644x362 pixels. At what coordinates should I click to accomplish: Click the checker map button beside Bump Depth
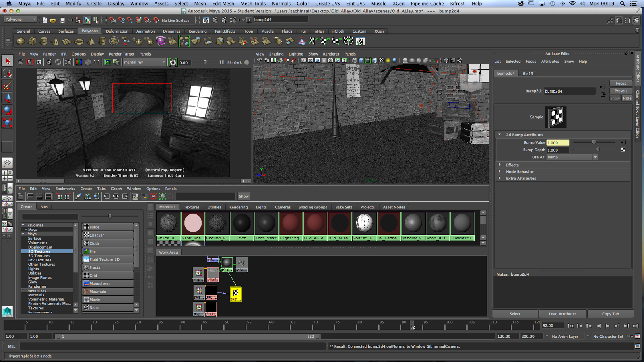(623, 150)
